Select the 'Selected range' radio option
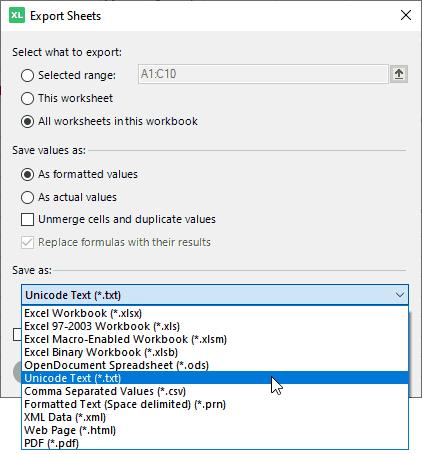This screenshot has width=422, height=454. [27, 75]
